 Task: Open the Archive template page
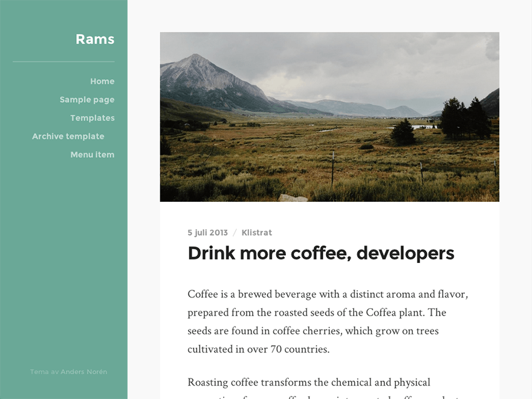68,136
